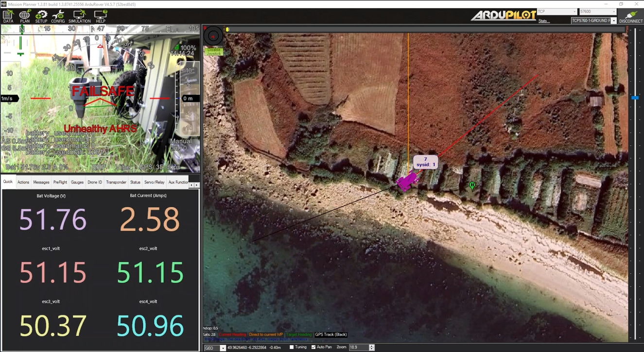Click the DISCONNECT plug icon
This screenshot has width=644, height=352.
click(x=631, y=17)
